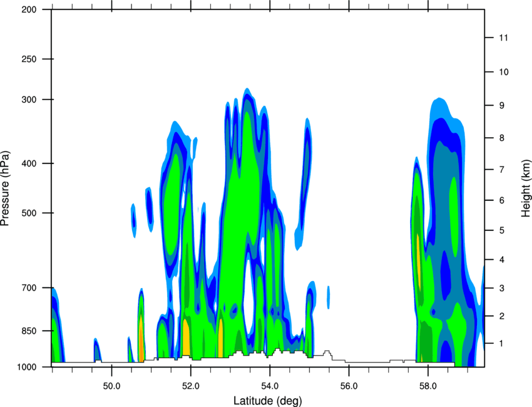Click the 58.0 latitude tick label

428,386
